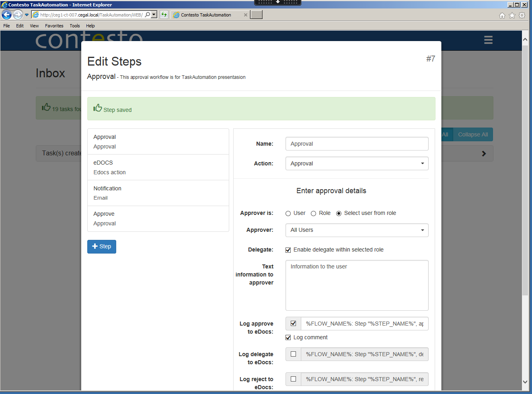Image resolution: width=532 pixels, height=394 pixels.
Task: Click the thumbs-up icon in Step saved alert
Action: click(x=98, y=108)
